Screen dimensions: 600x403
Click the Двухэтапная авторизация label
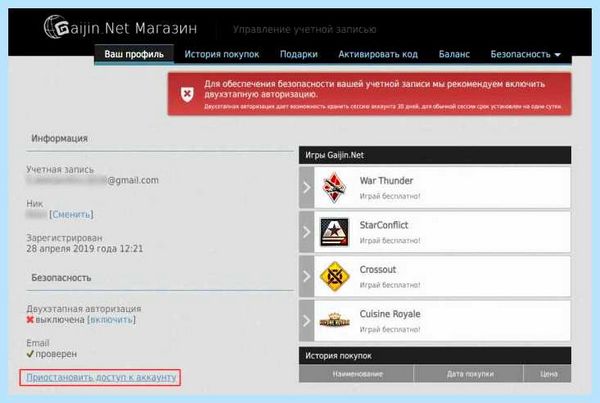pos(84,308)
